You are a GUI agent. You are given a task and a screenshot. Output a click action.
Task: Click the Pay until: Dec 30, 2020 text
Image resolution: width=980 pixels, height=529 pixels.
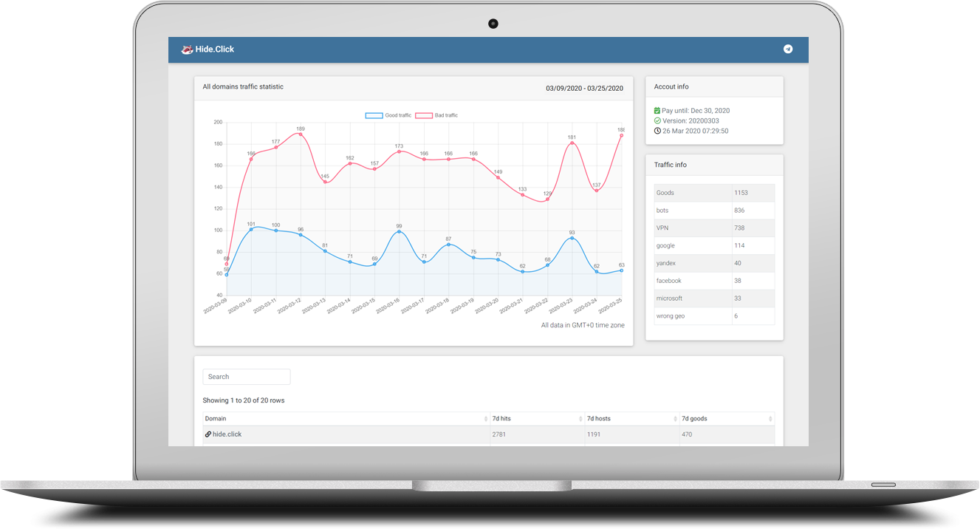click(696, 111)
